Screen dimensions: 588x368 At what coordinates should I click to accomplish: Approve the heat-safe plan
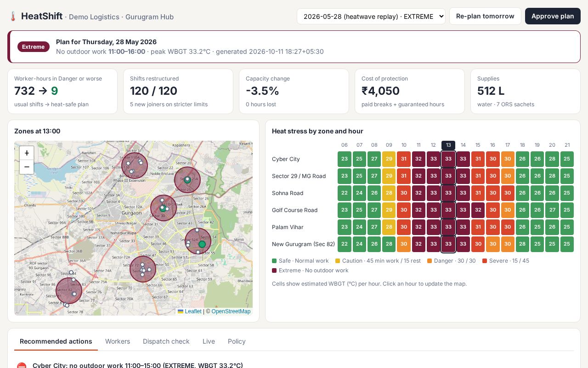point(553,16)
